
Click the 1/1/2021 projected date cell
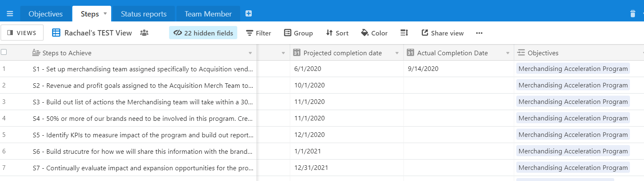[346, 151]
